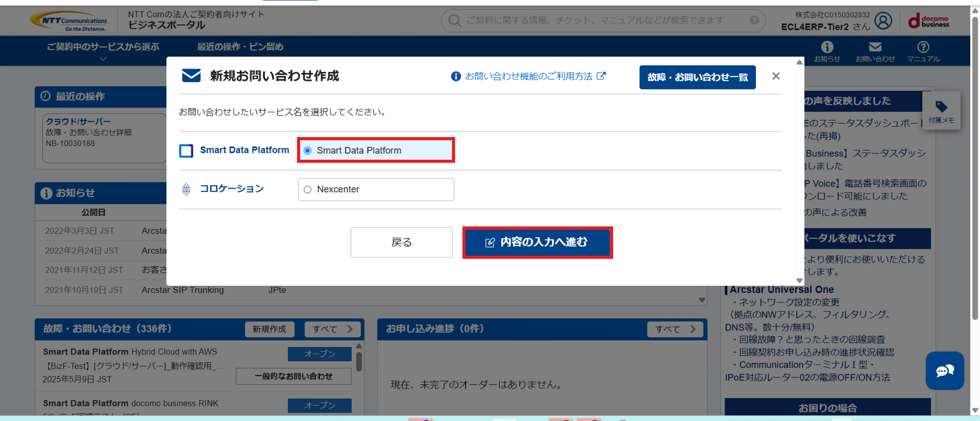
Task: Click オープン status for docomo business RINK
Action: click(320, 406)
